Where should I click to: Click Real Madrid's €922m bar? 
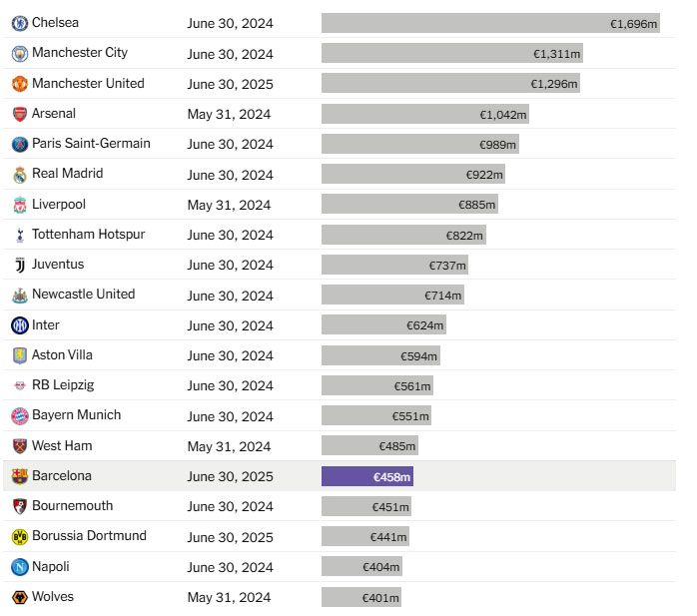point(412,175)
